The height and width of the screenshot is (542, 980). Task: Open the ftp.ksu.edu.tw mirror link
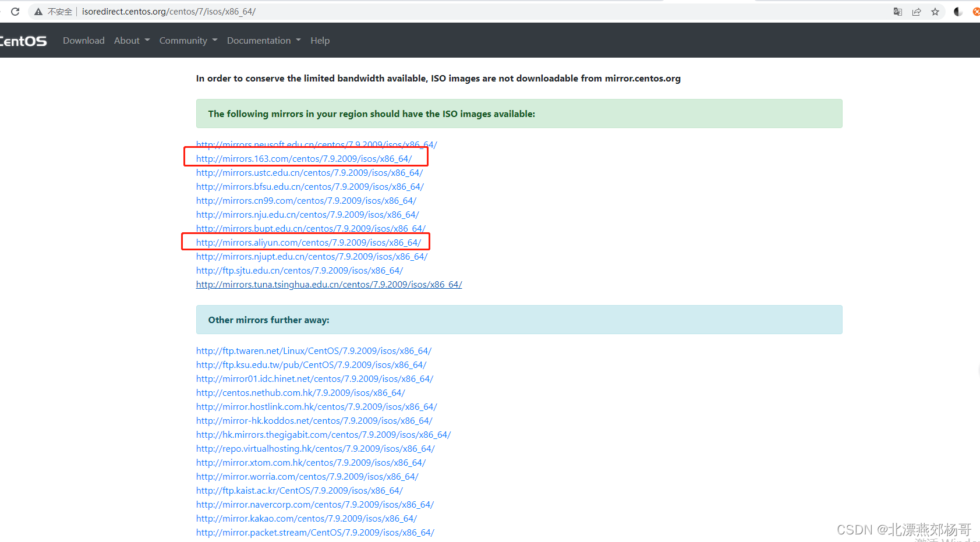coord(312,364)
